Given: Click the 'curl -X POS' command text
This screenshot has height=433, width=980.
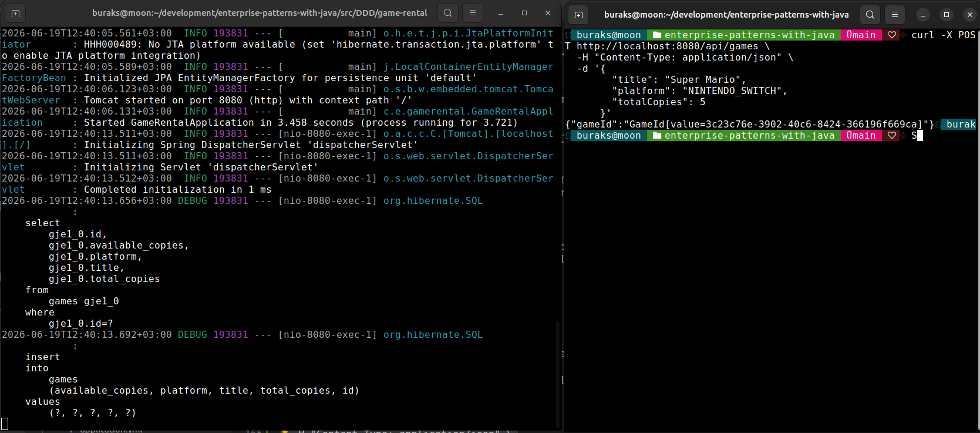Looking at the screenshot, I should pos(944,35).
